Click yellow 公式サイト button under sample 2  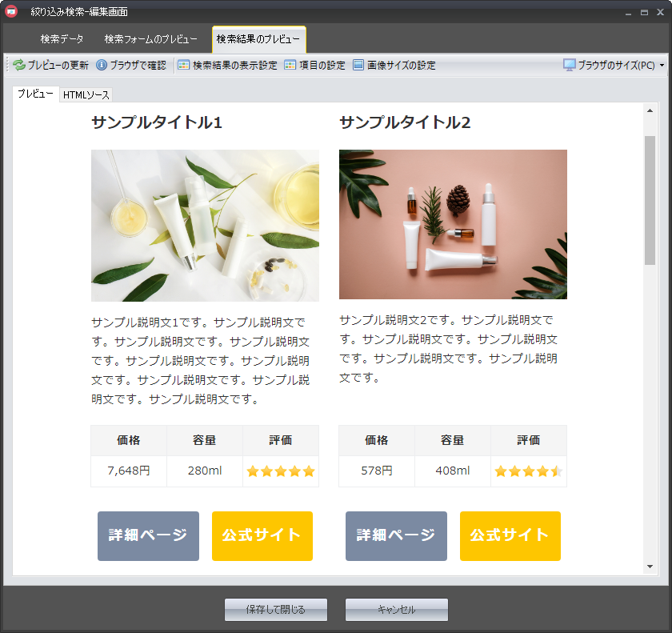click(x=510, y=535)
